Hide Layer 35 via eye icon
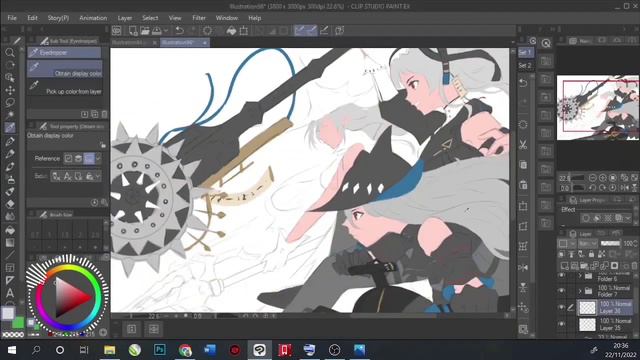 (x=562, y=324)
